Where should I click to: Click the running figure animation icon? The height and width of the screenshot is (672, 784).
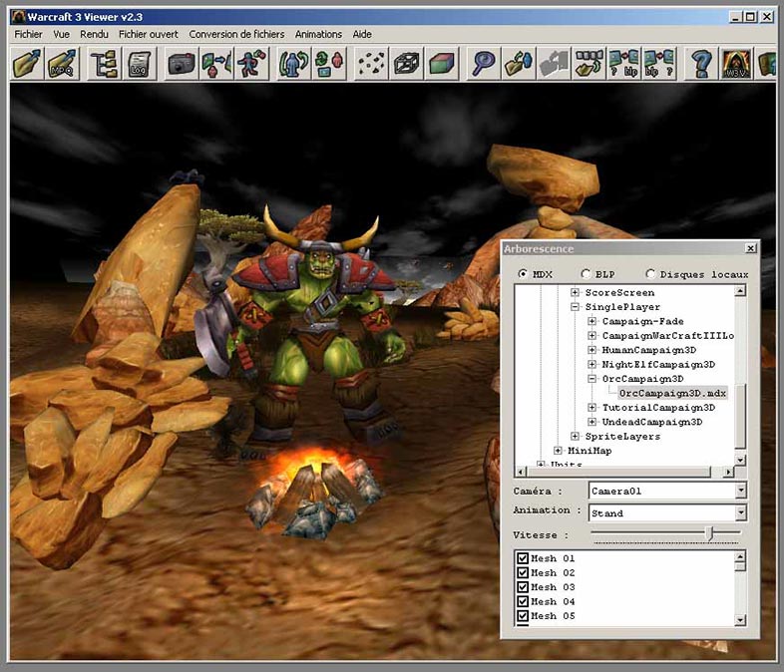coord(251,63)
